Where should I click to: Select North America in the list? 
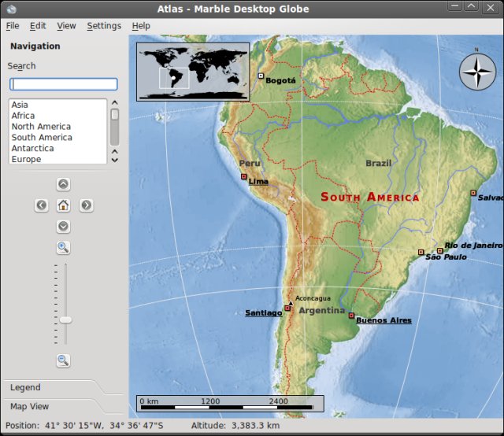57,127
